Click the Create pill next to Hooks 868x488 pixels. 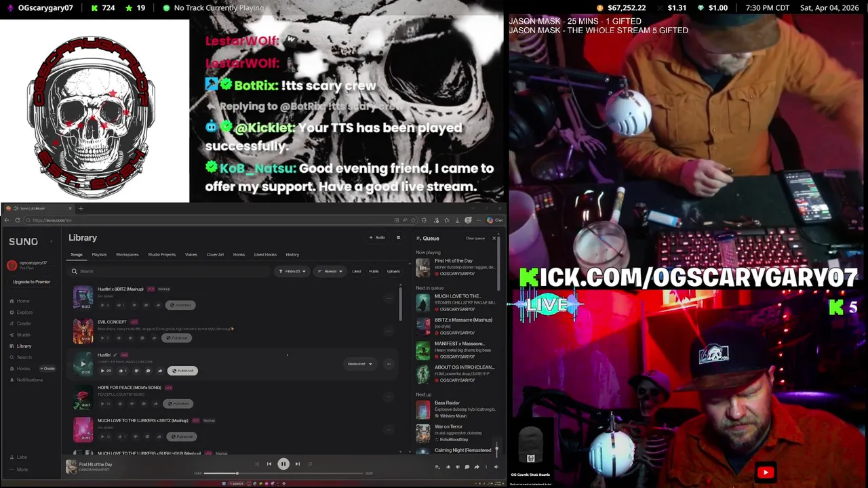pyautogui.click(x=47, y=369)
